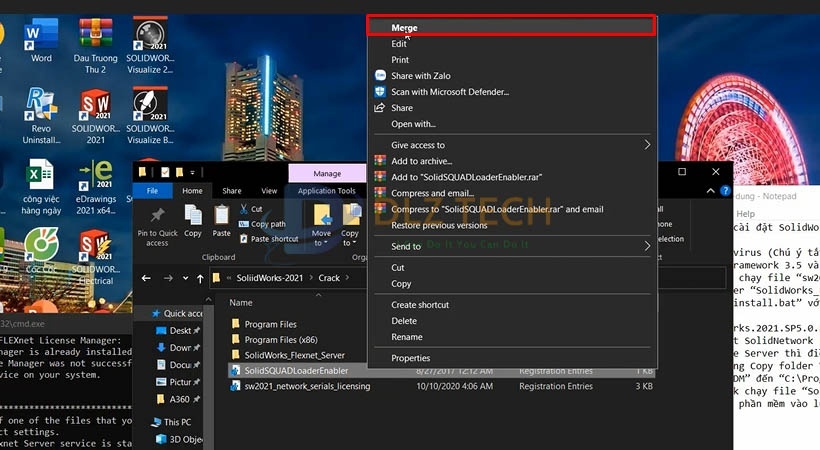
Task: Open Desktop in the navigation pane
Action: click(178, 331)
